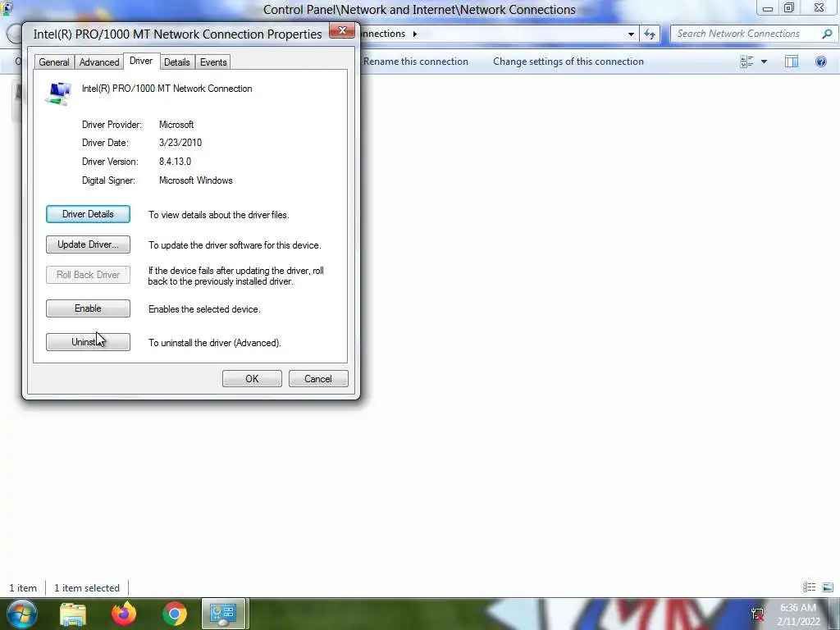This screenshot has height=630, width=840.
Task: Click the network tray icon with red X
Action: (758, 614)
